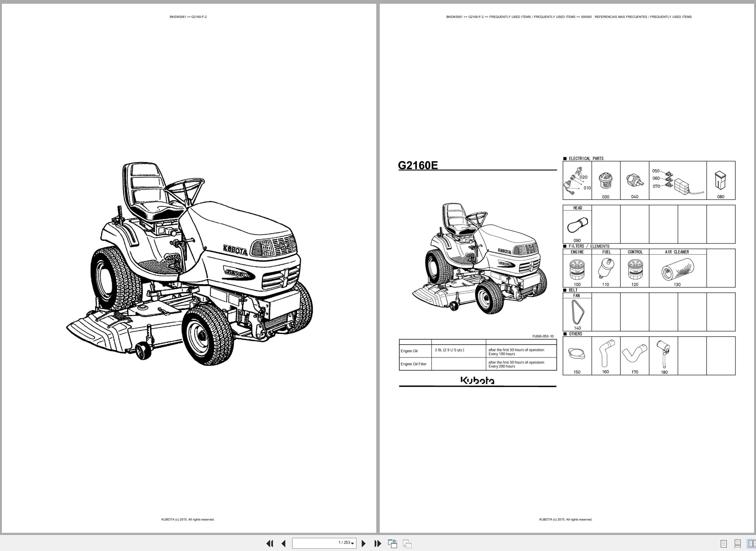Click the BKIDK5061 >> G2160-F-2 left page header

(x=188, y=17)
